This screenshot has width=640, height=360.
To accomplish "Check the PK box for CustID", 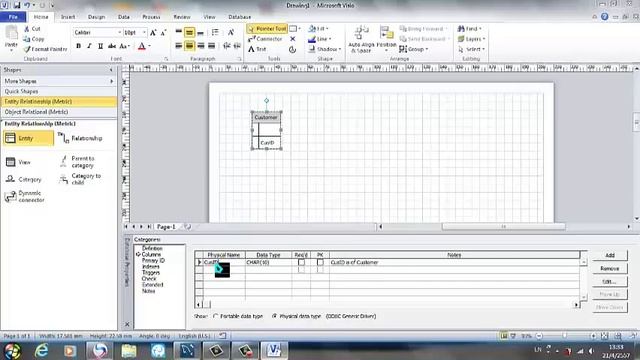I will coord(320,262).
